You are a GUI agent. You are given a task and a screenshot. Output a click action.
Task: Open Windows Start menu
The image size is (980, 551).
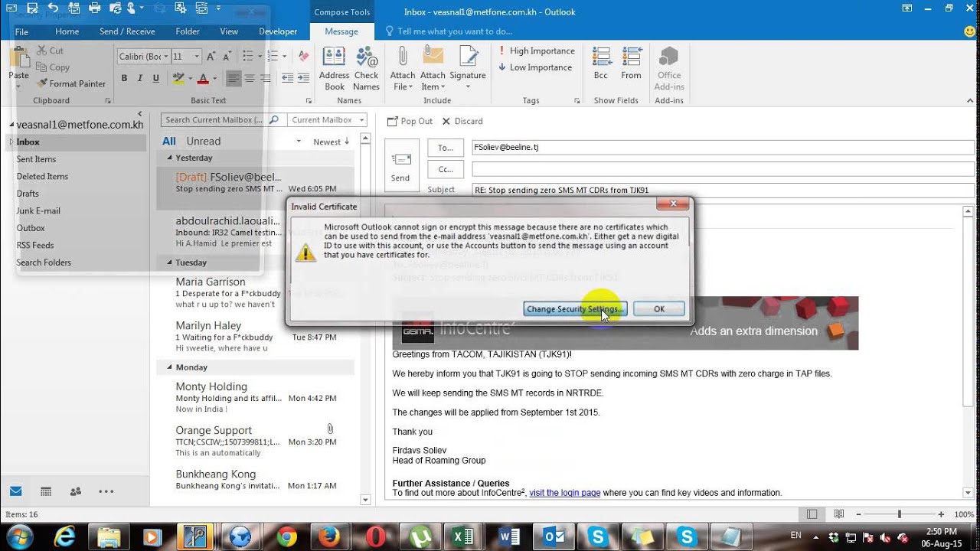pos(20,536)
